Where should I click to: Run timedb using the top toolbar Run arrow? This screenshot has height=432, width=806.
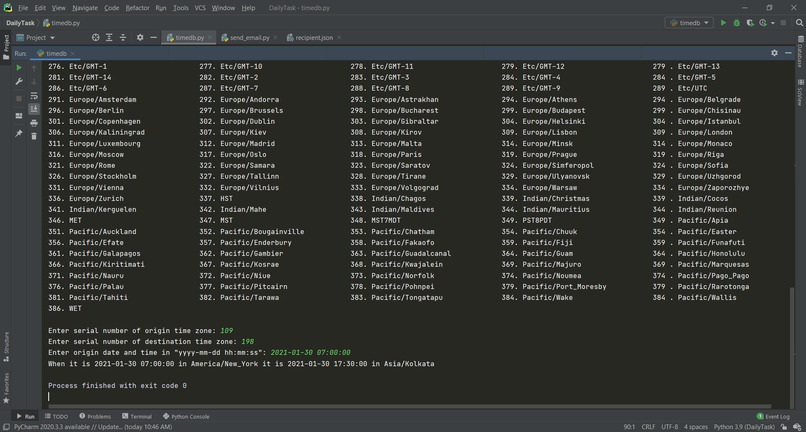coord(723,23)
